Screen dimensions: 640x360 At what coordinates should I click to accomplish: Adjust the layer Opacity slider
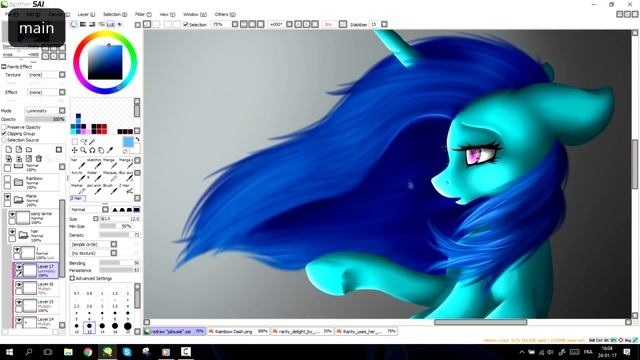pos(45,119)
